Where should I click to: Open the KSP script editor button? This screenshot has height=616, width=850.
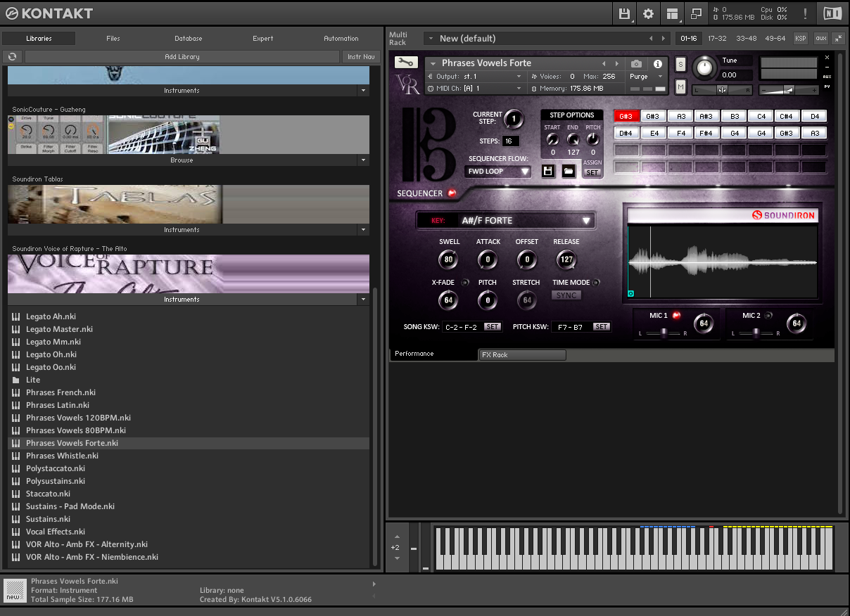801,38
